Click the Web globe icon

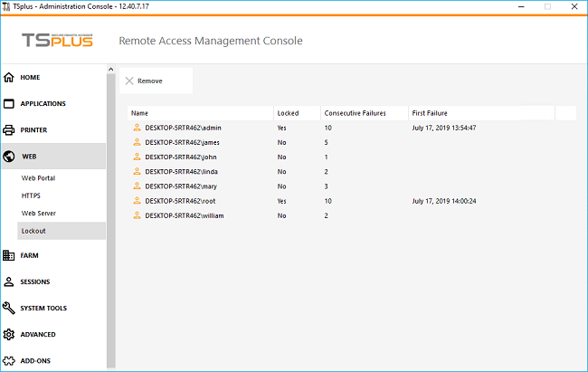pyautogui.click(x=9, y=157)
